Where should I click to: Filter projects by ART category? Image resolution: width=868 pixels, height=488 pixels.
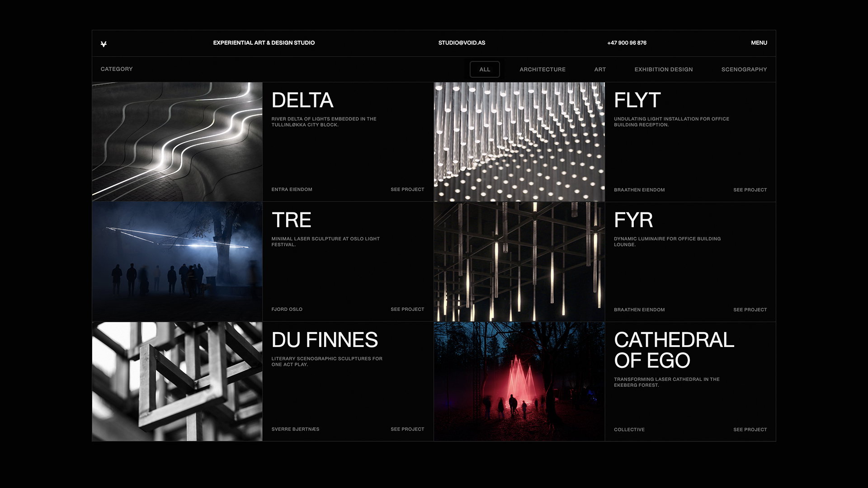600,70
